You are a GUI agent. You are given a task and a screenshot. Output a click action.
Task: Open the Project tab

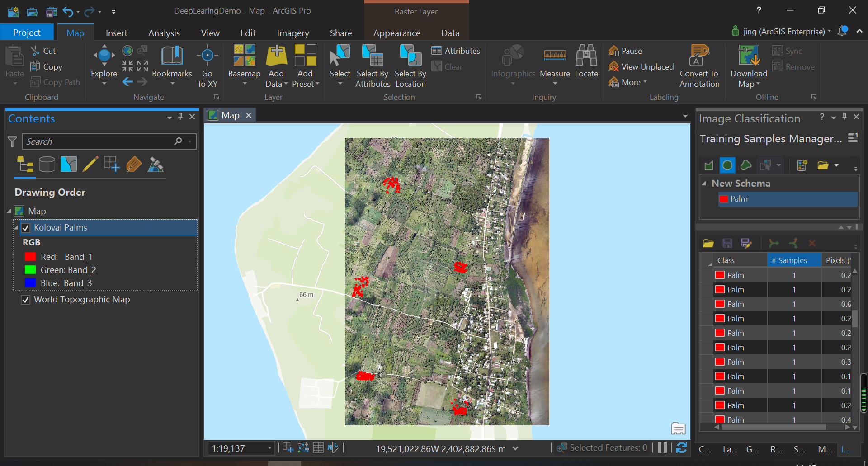coord(27,33)
